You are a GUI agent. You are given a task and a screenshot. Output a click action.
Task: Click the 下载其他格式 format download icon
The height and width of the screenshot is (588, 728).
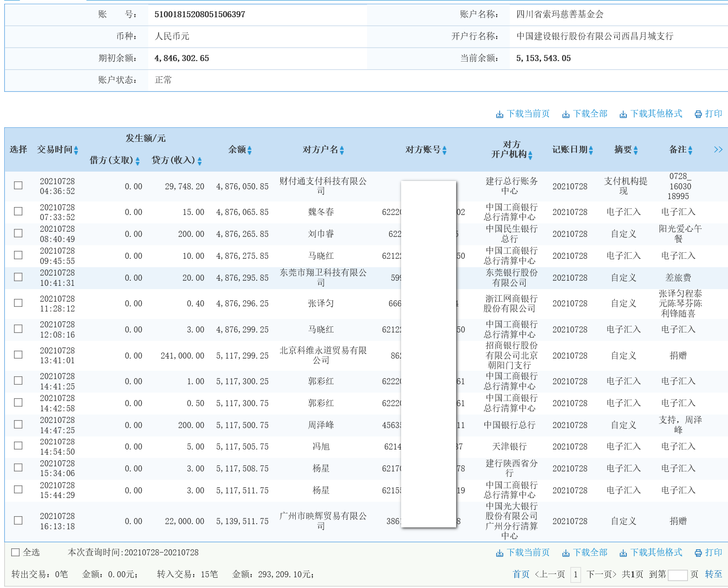coord(623,113)
